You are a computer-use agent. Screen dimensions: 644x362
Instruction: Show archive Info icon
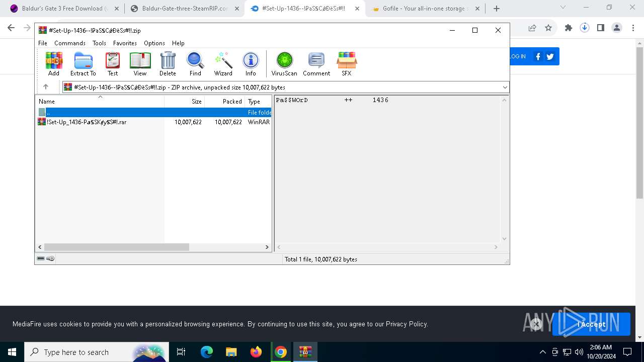point(251,64)
